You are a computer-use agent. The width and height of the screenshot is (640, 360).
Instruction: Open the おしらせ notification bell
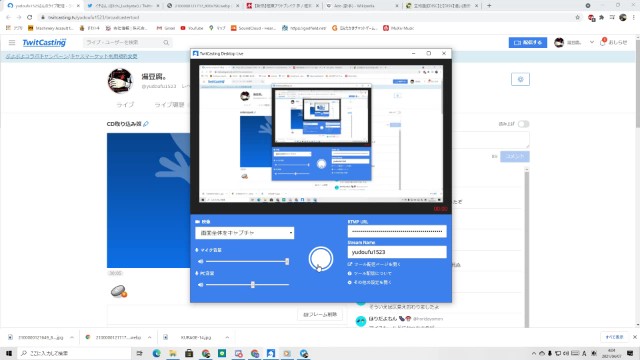[x=603, y=42]
